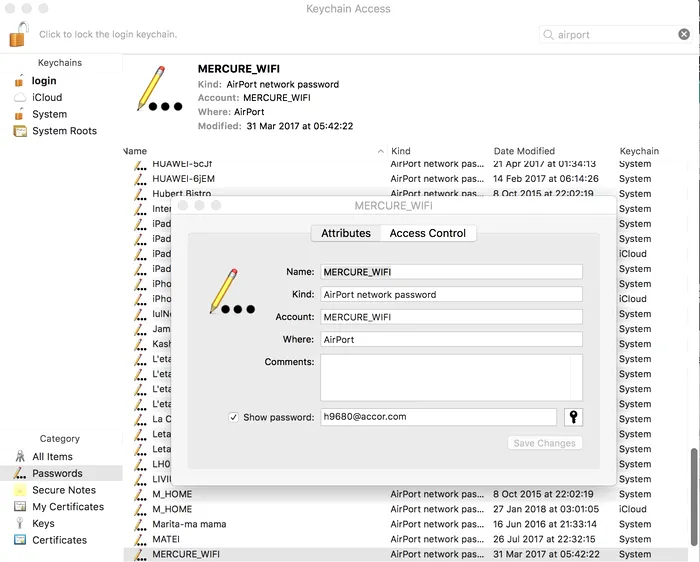This screenshot has height=562, width=700.
Task: Click the Save Changes button
Action: tap(544, 443)
